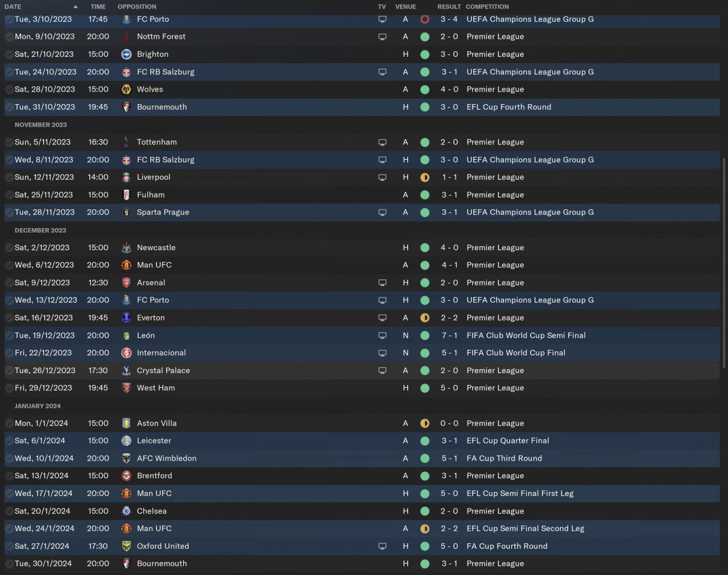
Task: Toggle the tick circle beside Mon, 1/1/2024
Action: (x=9, y=424)
